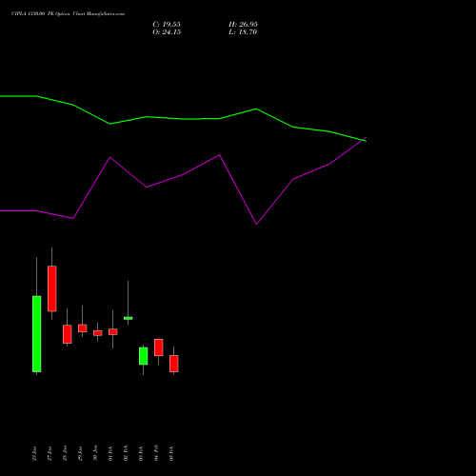The width and height of the screenshot is (476, 476).
Task: Click the tallest green candlestick
Action: pos(37,334)
